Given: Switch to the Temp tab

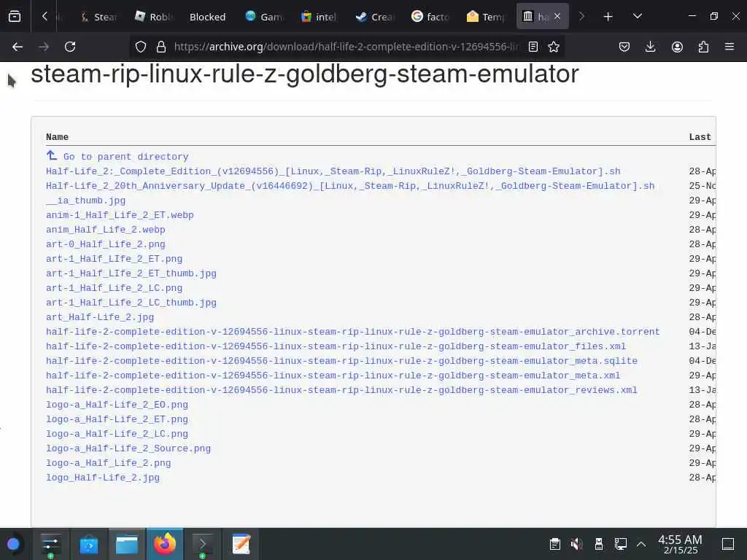Looking at the screenshot, I should click(486, 17).
